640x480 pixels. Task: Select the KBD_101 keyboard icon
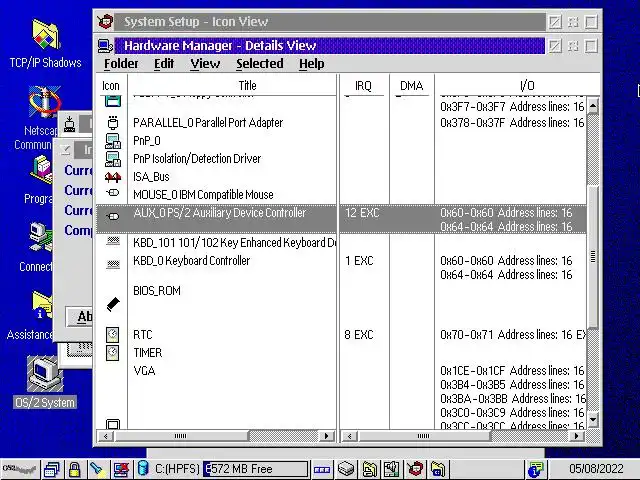[x=113, y=241]
